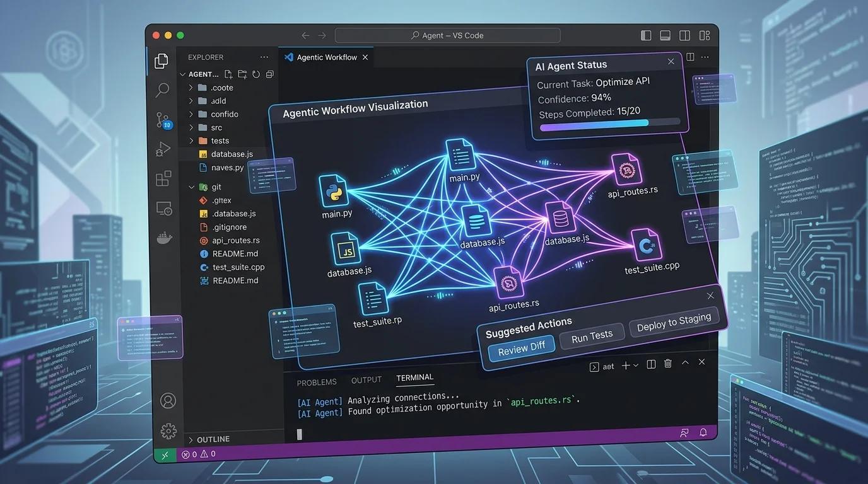Click the Run Tests button
Viewport: 868px width, 484px height.
(x=592, y=336)
